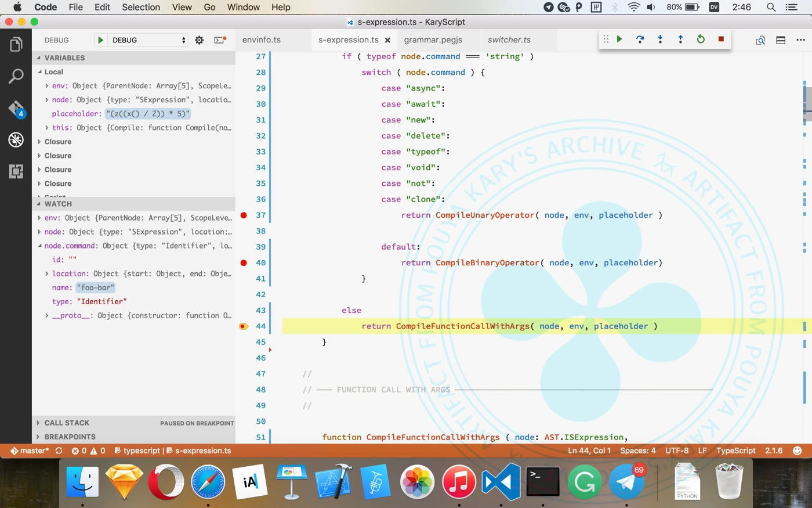The width and height of the screenshot is (812, 508).
Task: Remove the breakpoint on line 40
Action: pos(244,263)
